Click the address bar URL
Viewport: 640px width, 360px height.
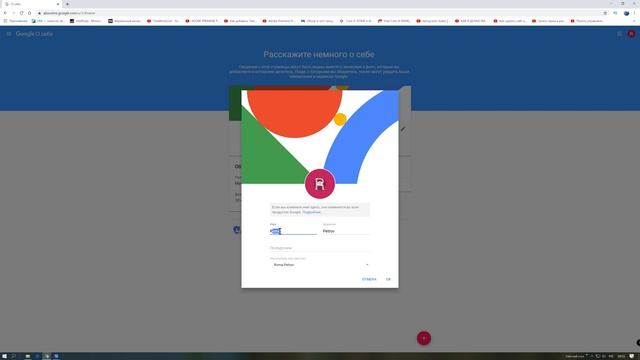(69, 13)
